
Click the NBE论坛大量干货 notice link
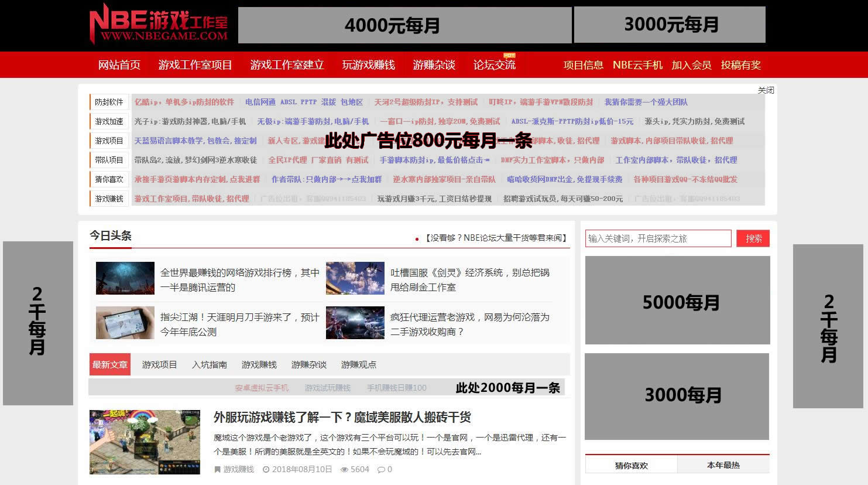496,238
